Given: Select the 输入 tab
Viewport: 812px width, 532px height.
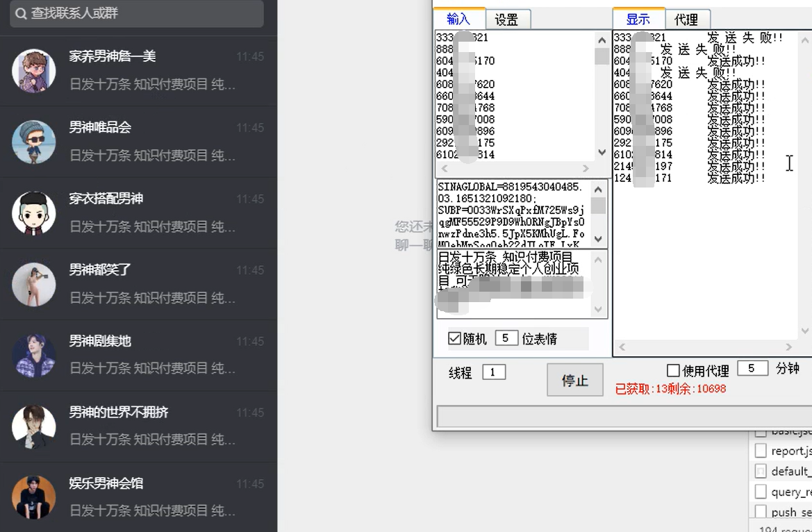Looking at the screenshot, I should click(x=458, y=19).
